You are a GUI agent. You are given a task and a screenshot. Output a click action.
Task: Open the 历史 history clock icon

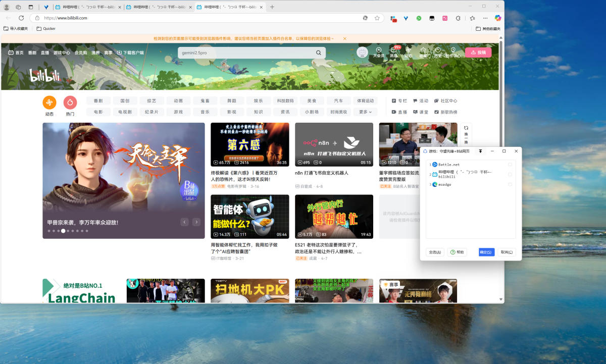438,50
